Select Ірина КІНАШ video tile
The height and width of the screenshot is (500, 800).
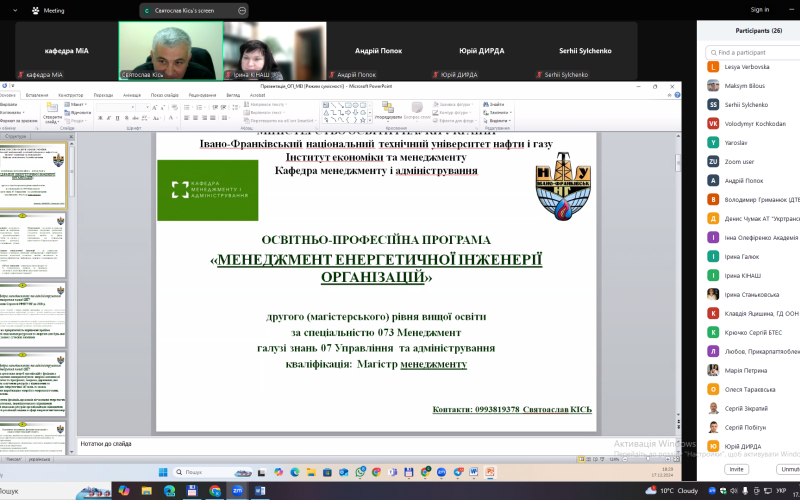coord(275,51)
